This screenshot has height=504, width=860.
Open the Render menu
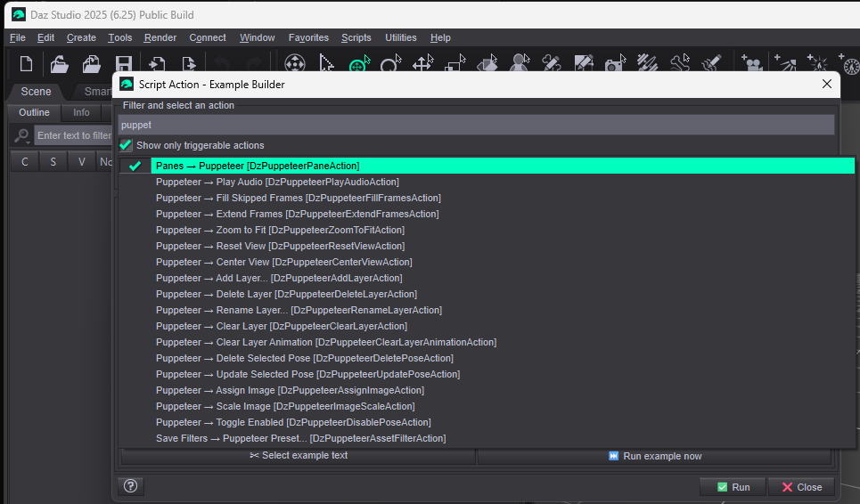pyautogui.click(x=160, y=37)
